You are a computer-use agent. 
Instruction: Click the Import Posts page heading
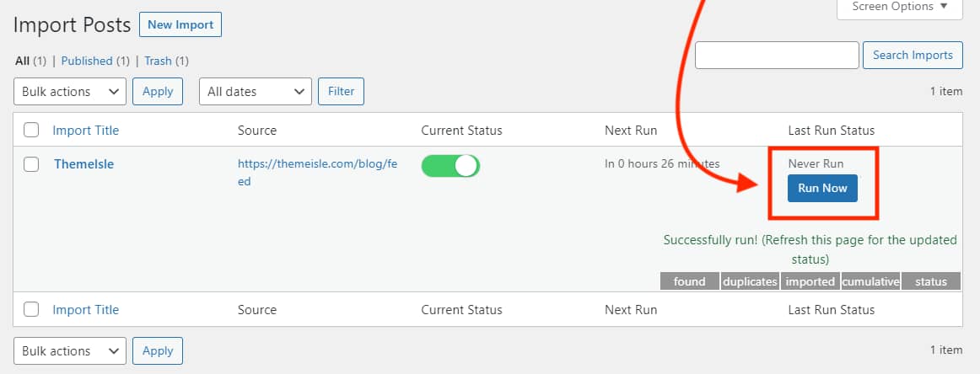tap(72, 25)
